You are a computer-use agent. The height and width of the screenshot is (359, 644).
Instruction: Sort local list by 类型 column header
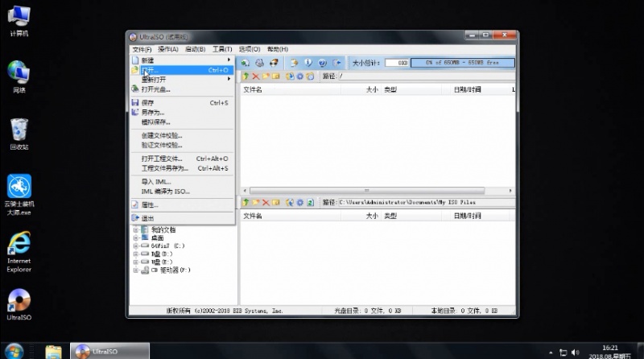(411, 216)
